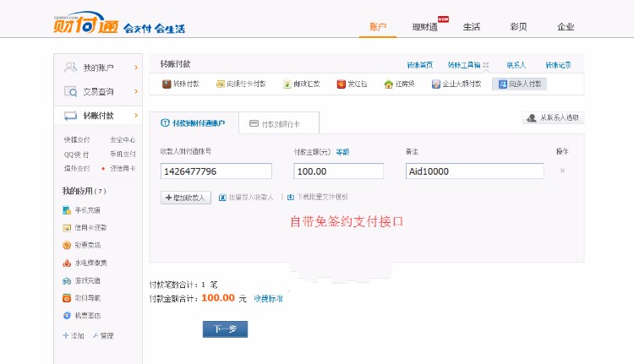This screenshot has height=364, width=634.
Task: Expand 我的账户 chevron arrow
Action: pyautogui.click(x=136, y=68)
